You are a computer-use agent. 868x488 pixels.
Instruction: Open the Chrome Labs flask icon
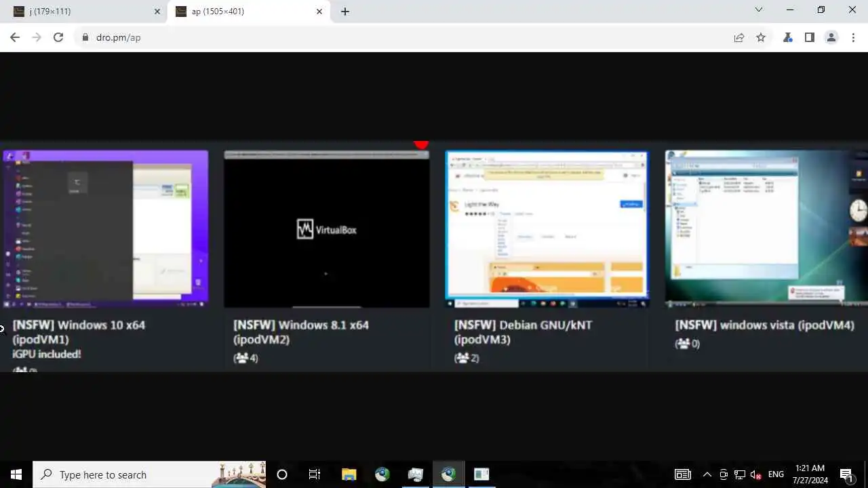(x=788, y=37)
